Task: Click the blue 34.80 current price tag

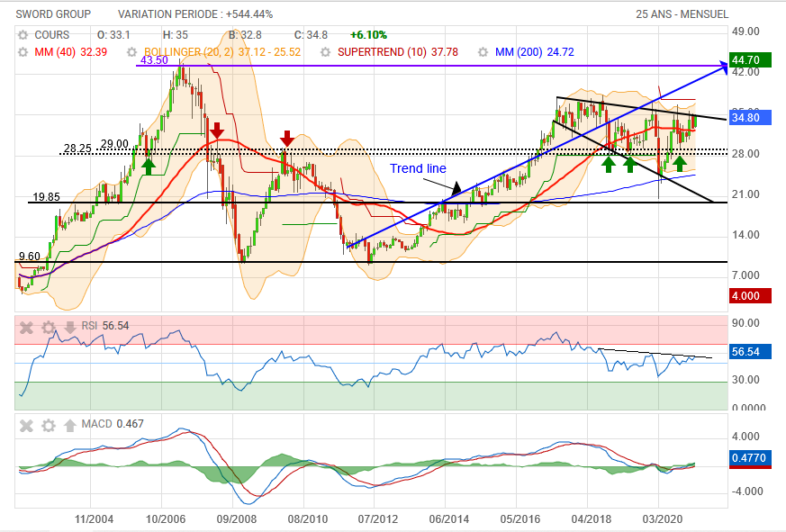Action: (749, 118)
